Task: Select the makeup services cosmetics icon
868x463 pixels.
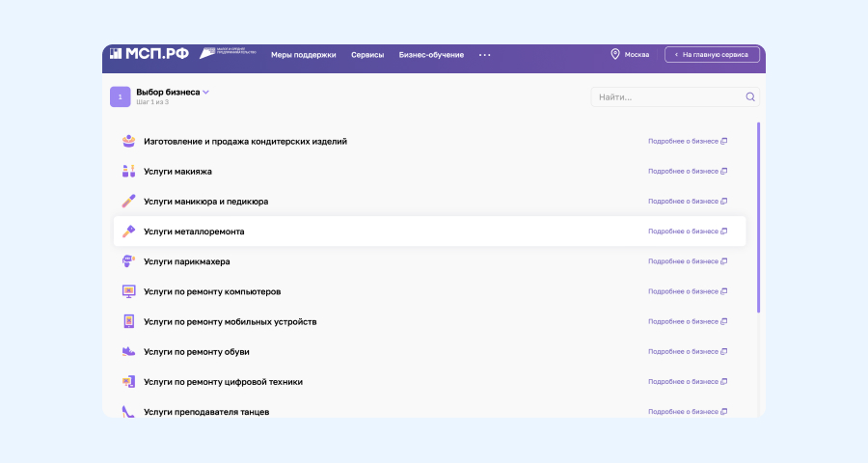Action: point(128,171)
